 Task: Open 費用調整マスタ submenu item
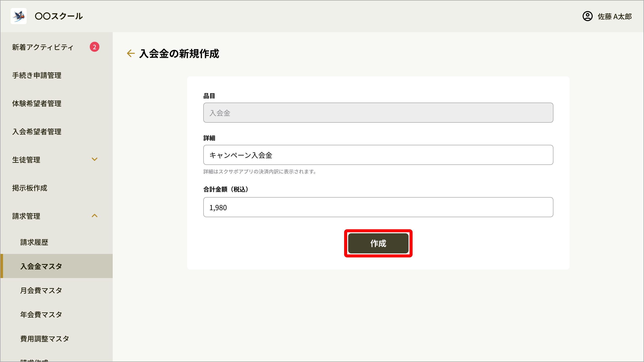45,339
